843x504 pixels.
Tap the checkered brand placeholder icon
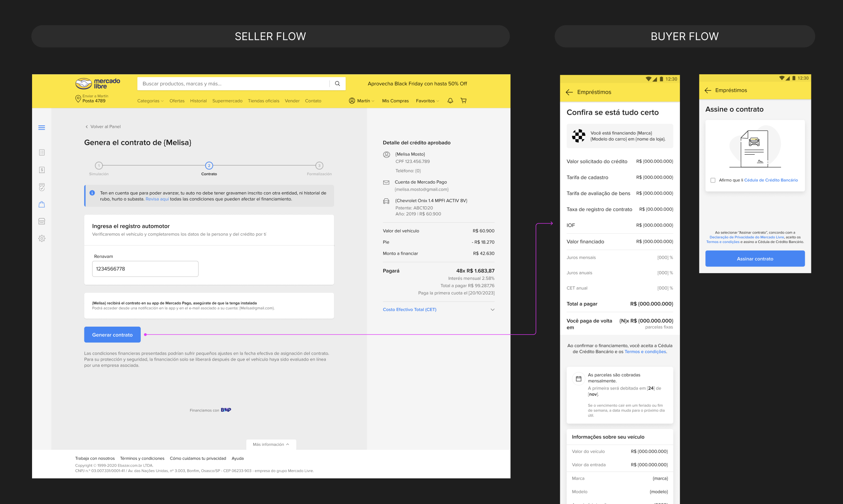[x=579, y=136]
